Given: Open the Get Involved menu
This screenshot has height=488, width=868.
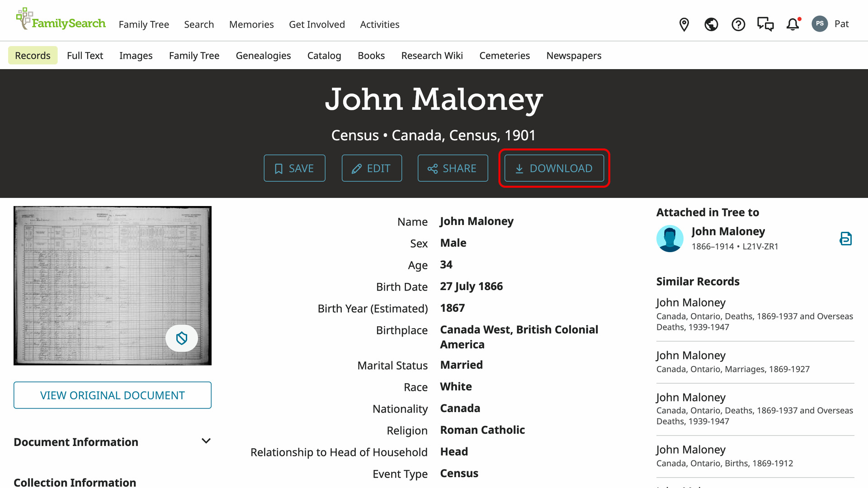Looking at the screenshot, I should (x=317, y=24).
